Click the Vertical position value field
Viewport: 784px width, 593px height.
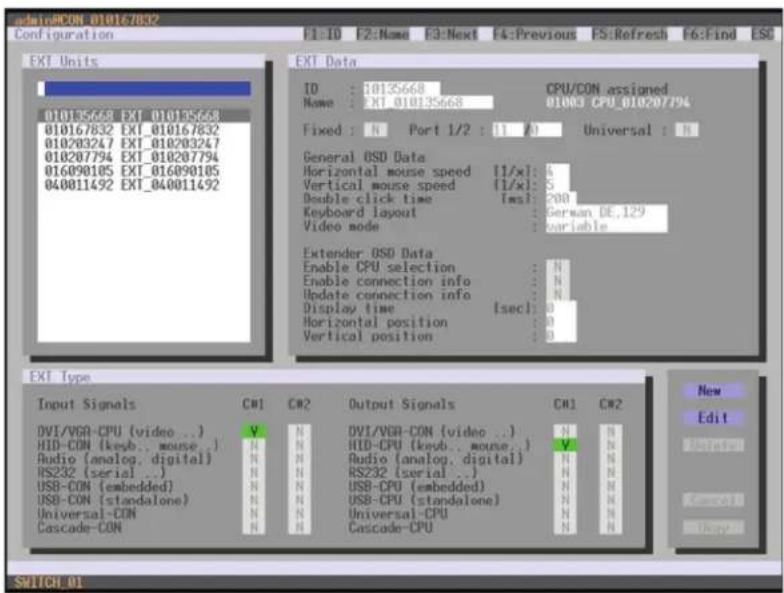point(561,336)
